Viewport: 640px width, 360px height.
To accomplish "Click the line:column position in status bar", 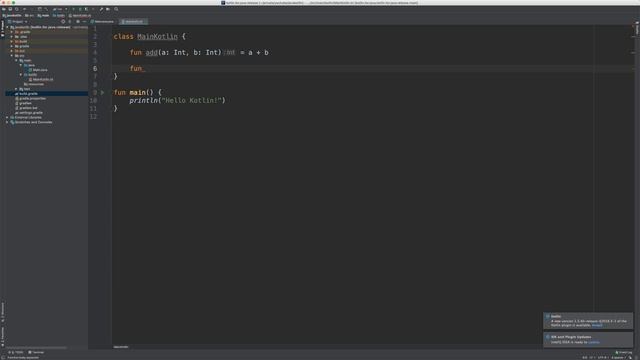I will click(x=584, y=358).
